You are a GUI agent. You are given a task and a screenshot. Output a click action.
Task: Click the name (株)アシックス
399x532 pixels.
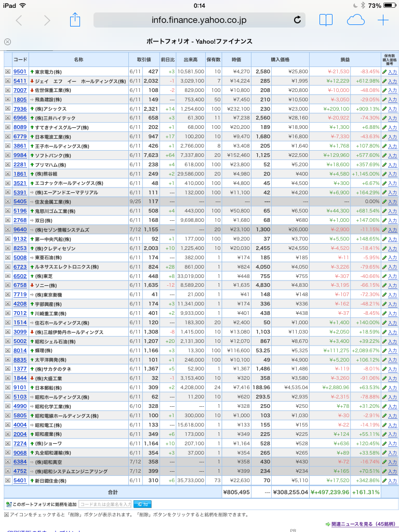[x=50, y=109]
